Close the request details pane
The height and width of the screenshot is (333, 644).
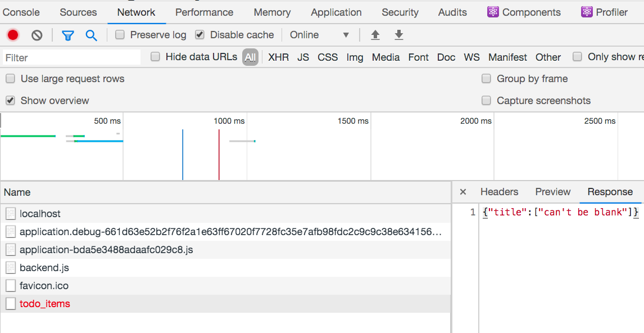[463, 192]
